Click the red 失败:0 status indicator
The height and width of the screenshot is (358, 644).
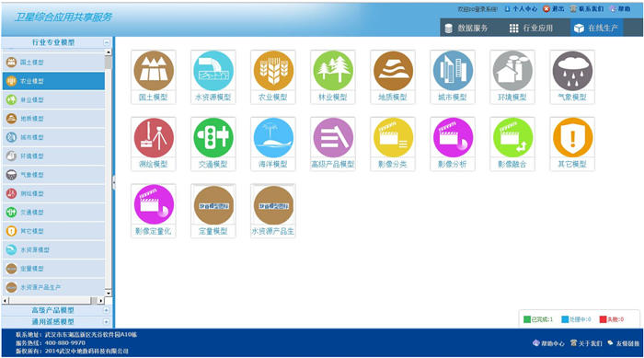coord(612,319)
